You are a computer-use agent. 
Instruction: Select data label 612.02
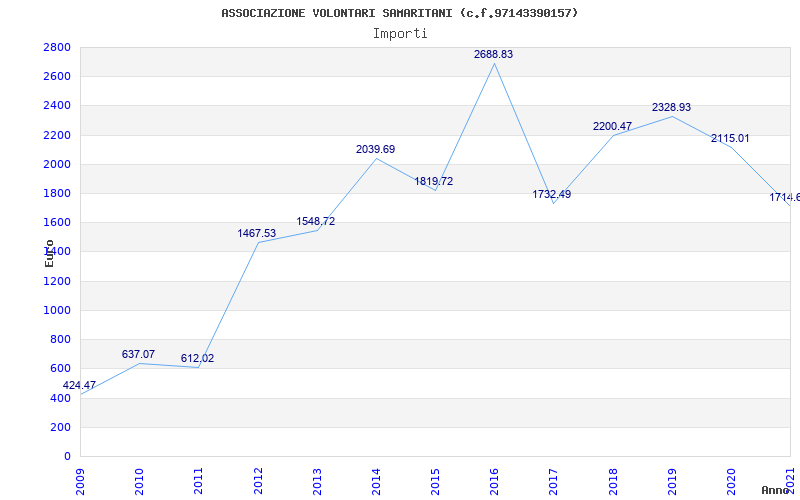(197, 358)
